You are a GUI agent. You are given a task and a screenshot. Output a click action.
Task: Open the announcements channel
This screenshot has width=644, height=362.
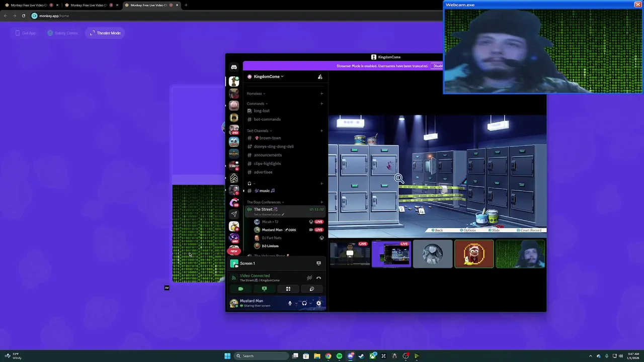coord(285,155)
